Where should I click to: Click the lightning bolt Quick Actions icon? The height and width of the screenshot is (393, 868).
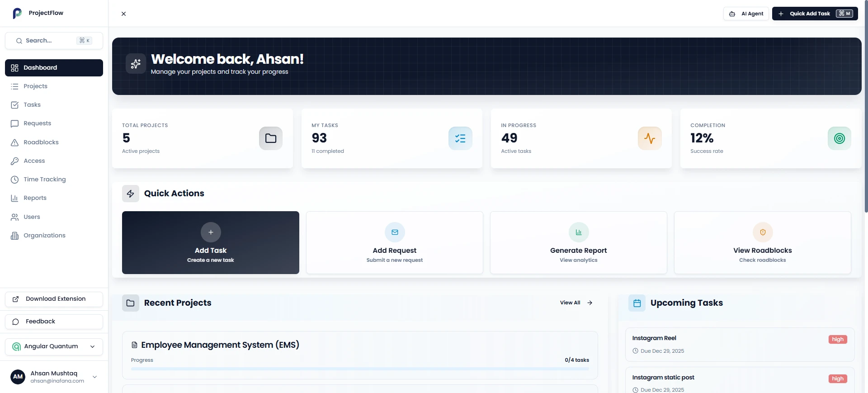click(131, 194)
